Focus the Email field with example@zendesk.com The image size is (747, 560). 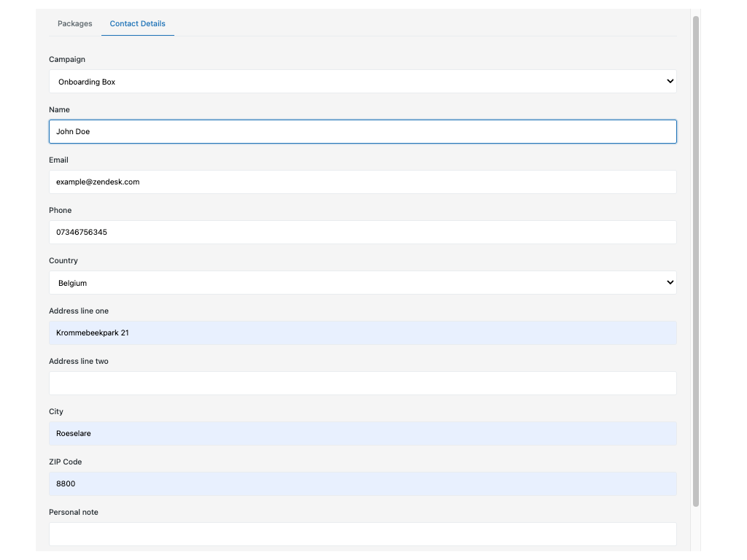(363, 182)
